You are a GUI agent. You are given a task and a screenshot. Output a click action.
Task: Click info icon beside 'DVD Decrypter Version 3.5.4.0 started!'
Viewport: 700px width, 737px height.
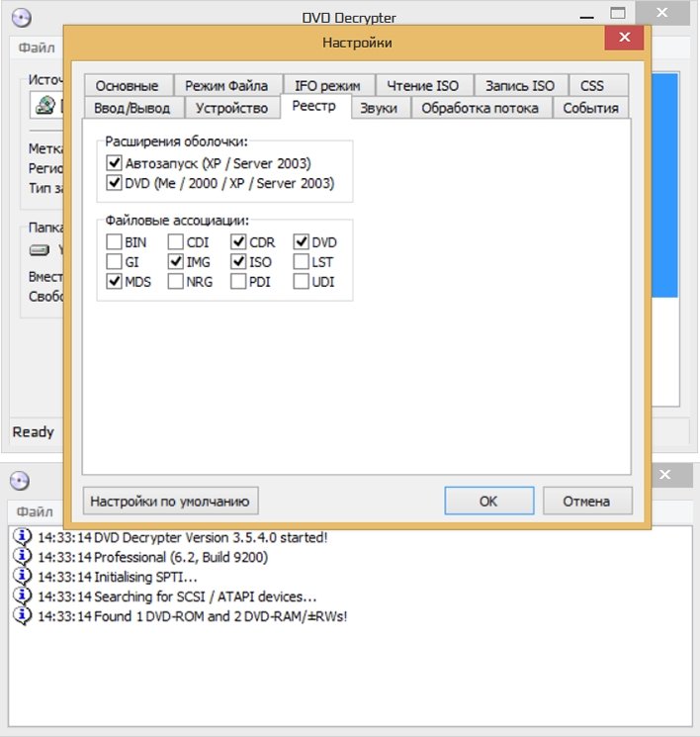[22, 537]
